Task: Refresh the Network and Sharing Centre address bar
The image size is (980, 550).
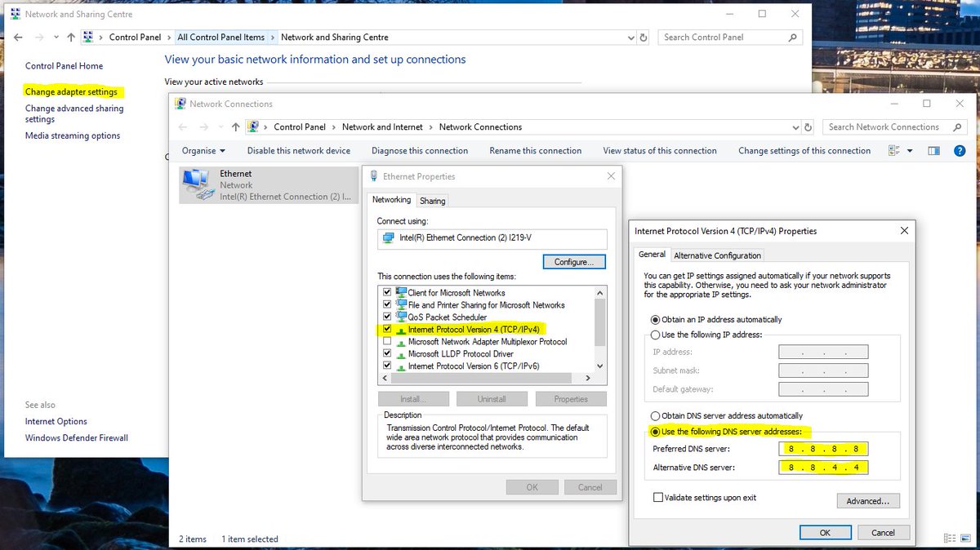Action: click(x=644, y=38)
